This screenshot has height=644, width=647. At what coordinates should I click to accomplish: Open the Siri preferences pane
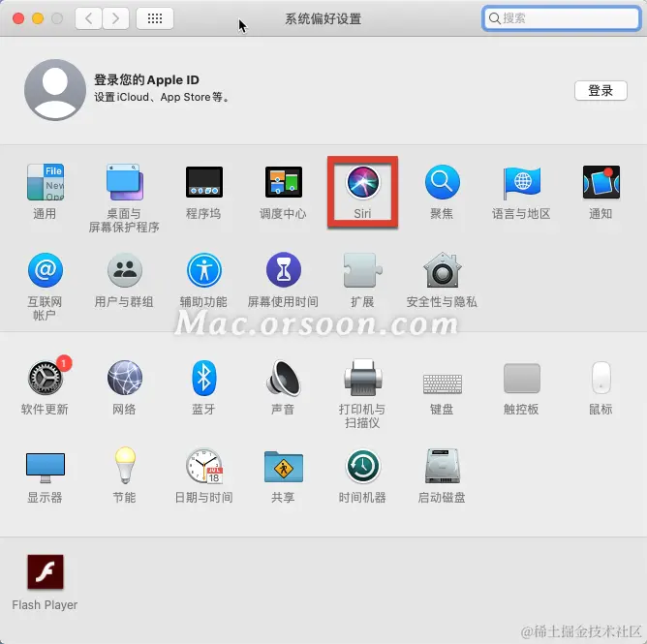[x=362, y=182]
